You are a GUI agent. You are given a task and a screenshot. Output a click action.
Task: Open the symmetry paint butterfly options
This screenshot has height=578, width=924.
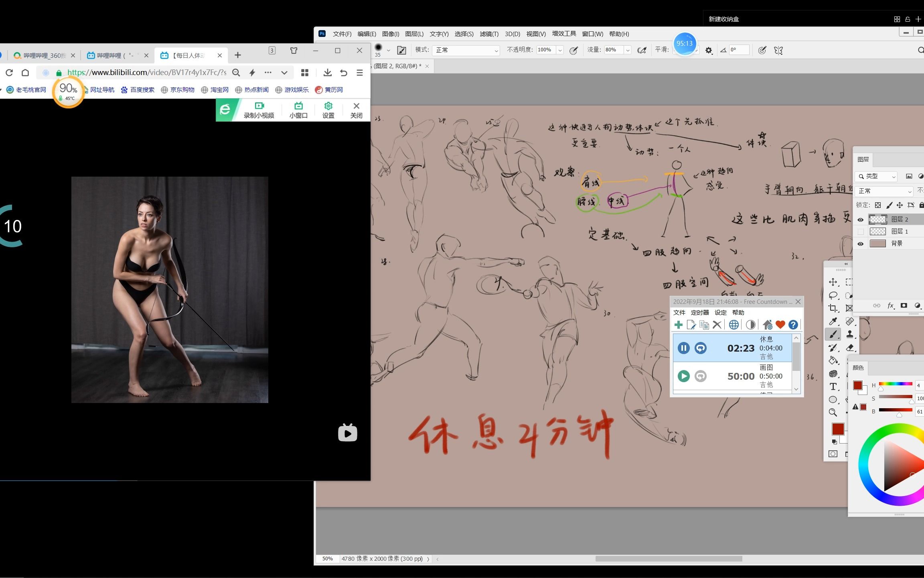(778, 50)
